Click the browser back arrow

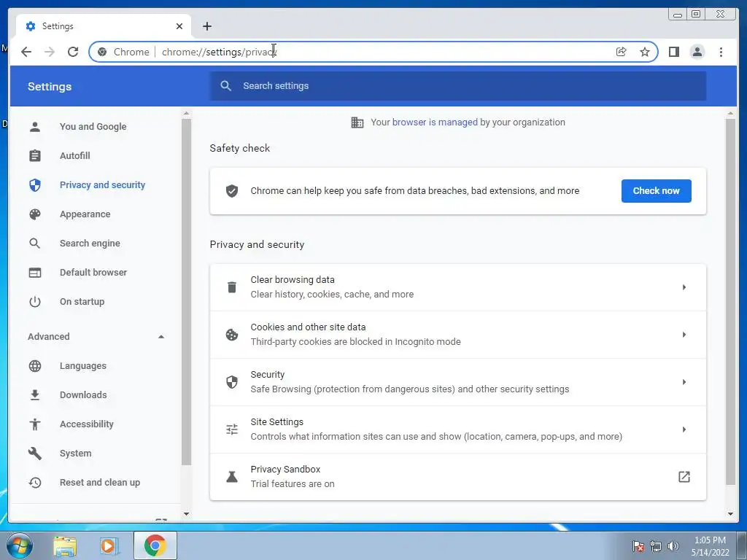pyautogui.click(x=26, y=52)
